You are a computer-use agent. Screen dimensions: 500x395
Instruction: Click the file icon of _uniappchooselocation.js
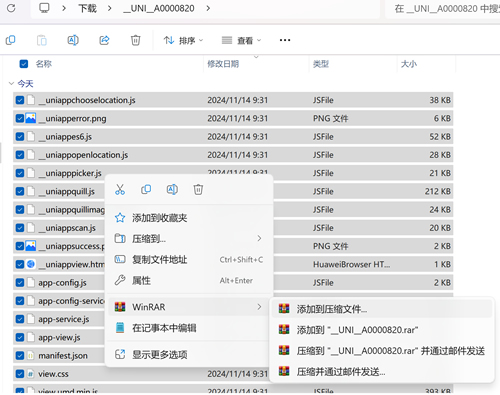point(31,100)
